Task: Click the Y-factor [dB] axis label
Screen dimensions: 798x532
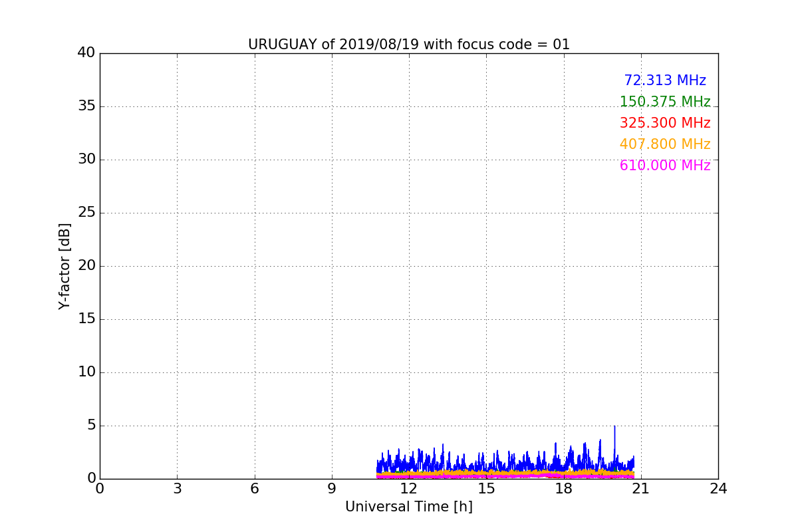Action: pyautogui.click(x=65, y=266)
